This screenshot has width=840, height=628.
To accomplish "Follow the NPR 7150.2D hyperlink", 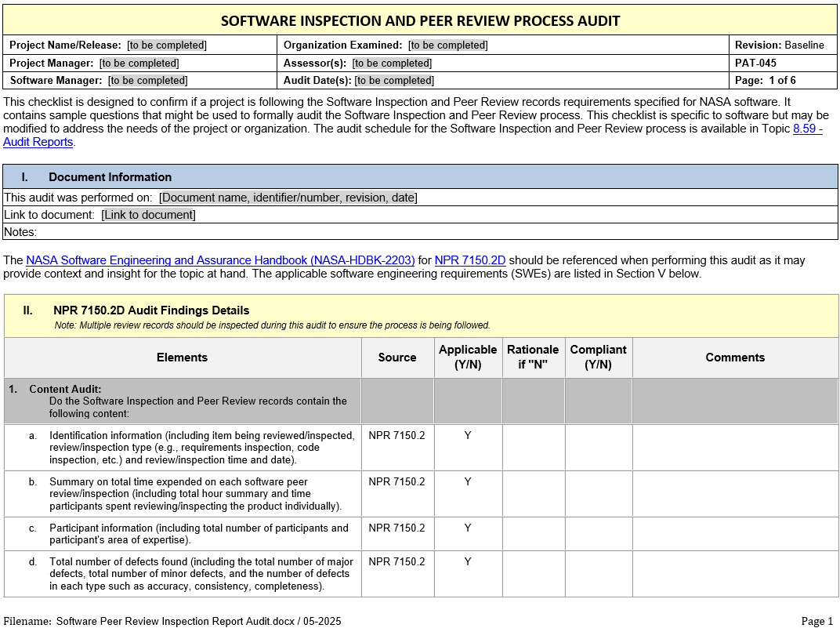I will 470,260.
